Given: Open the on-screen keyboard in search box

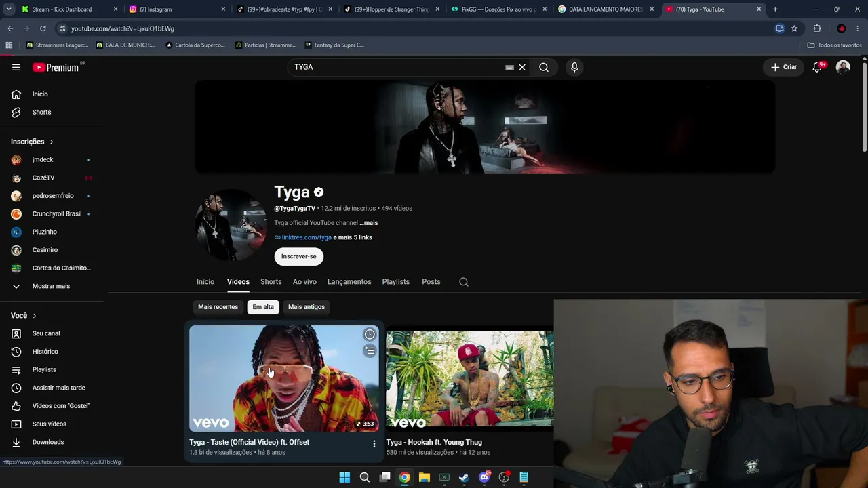Looking at the screenshot, I should point(509,67).
